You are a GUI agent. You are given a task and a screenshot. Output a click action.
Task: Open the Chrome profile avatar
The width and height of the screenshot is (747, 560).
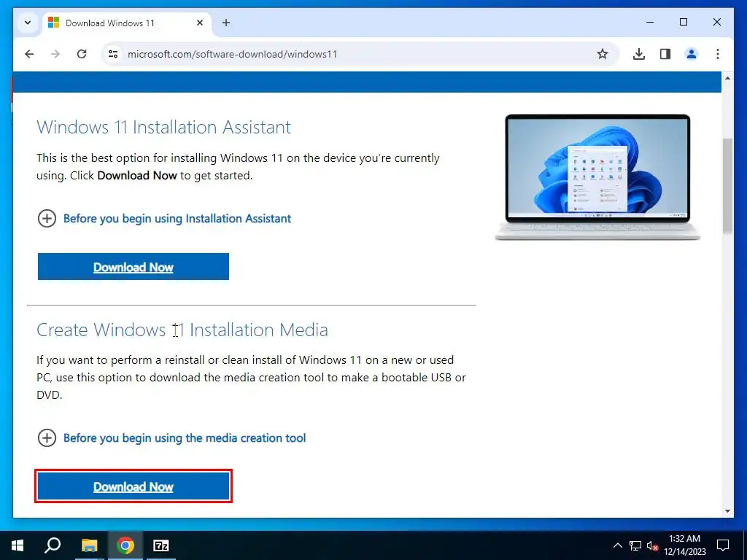tap(692, 54)
